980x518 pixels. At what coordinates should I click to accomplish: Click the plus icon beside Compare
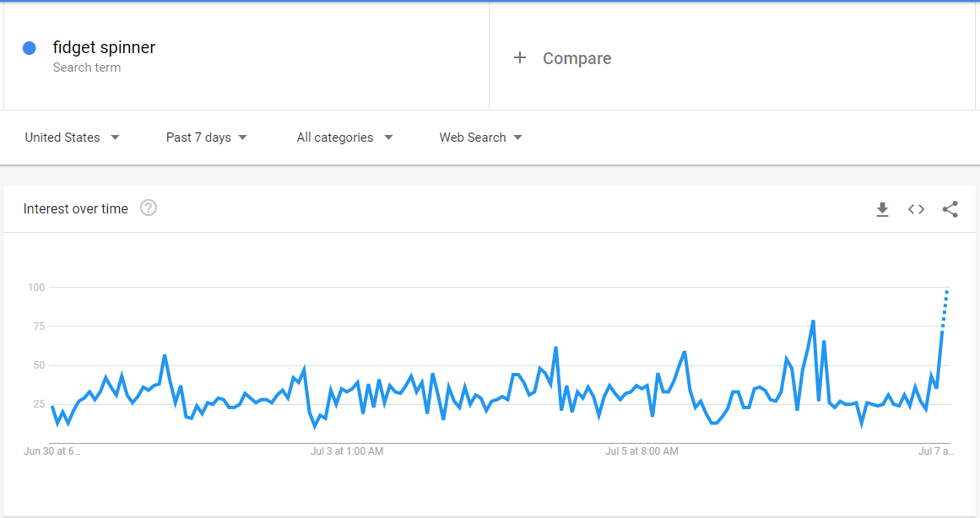[x=519, y=58]
